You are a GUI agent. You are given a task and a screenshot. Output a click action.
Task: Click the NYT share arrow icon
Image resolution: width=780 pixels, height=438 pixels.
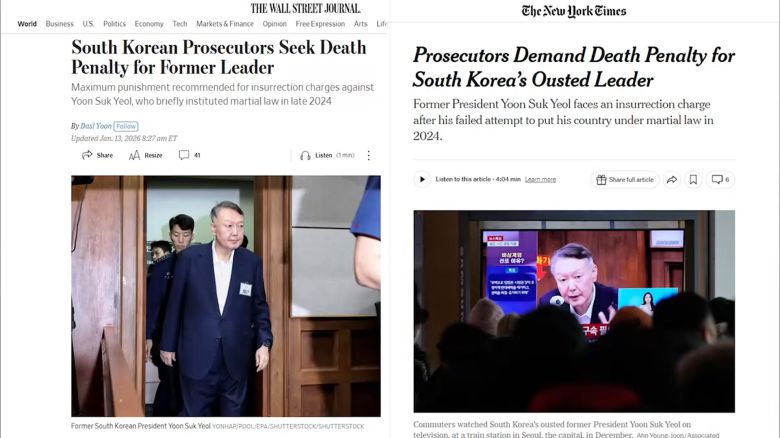click(x=672, y=180)
